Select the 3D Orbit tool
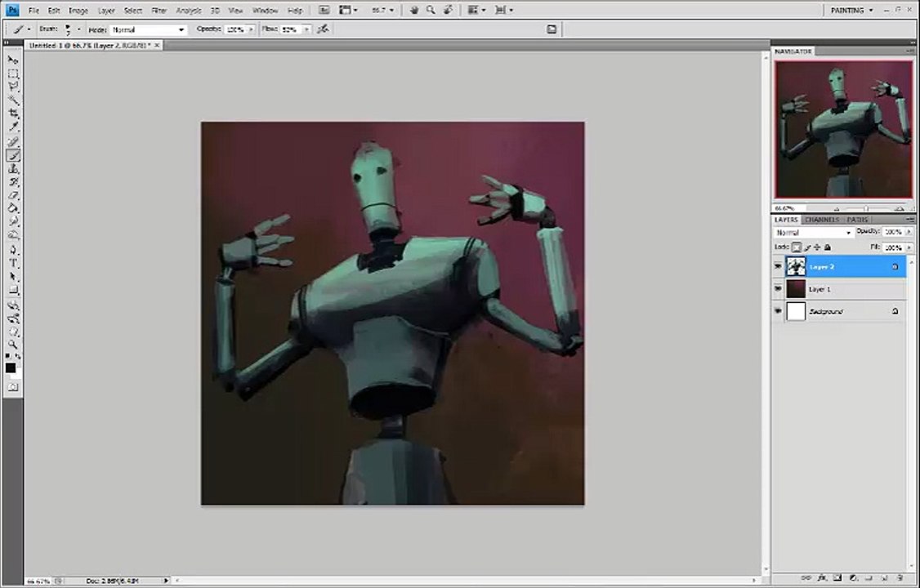 (13, 319)
